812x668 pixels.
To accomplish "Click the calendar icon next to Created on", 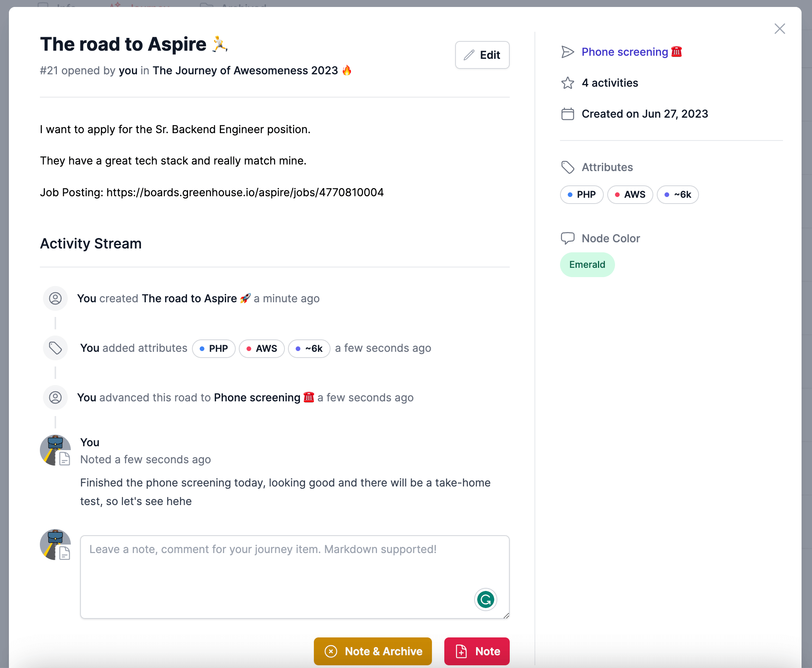I will pyautogui.click(x=568, y=114).
